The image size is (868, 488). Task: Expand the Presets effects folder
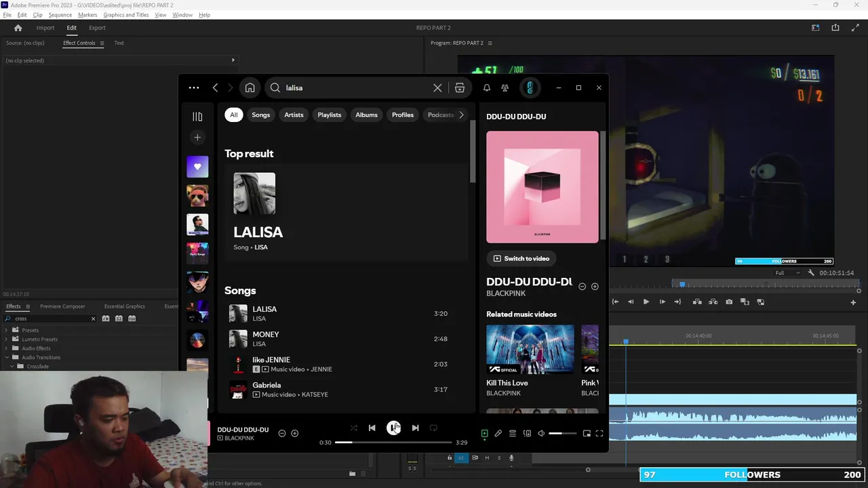point(7,330)
